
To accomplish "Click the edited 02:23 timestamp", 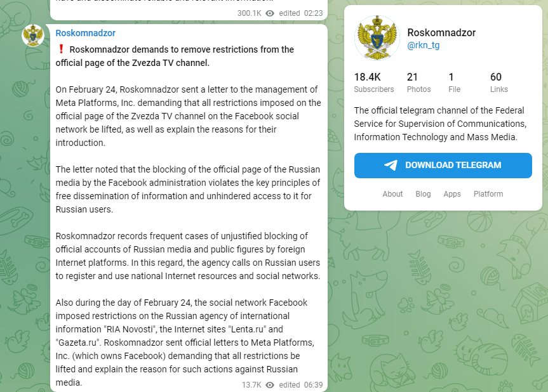I will click(x=300, y=13).
